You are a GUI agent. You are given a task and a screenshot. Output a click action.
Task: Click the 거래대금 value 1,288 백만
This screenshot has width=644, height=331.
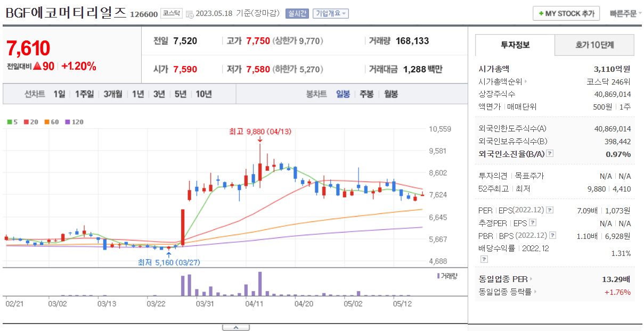pos(423,69)
